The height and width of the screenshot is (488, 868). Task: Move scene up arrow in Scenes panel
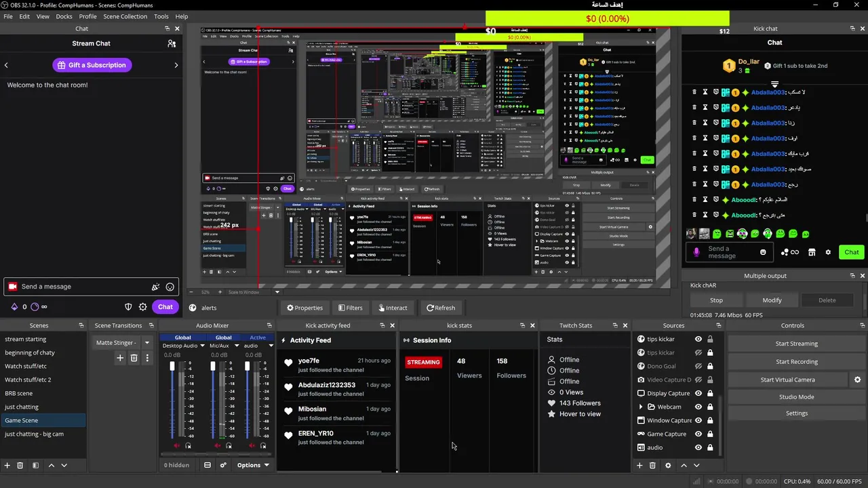[52, 466]
